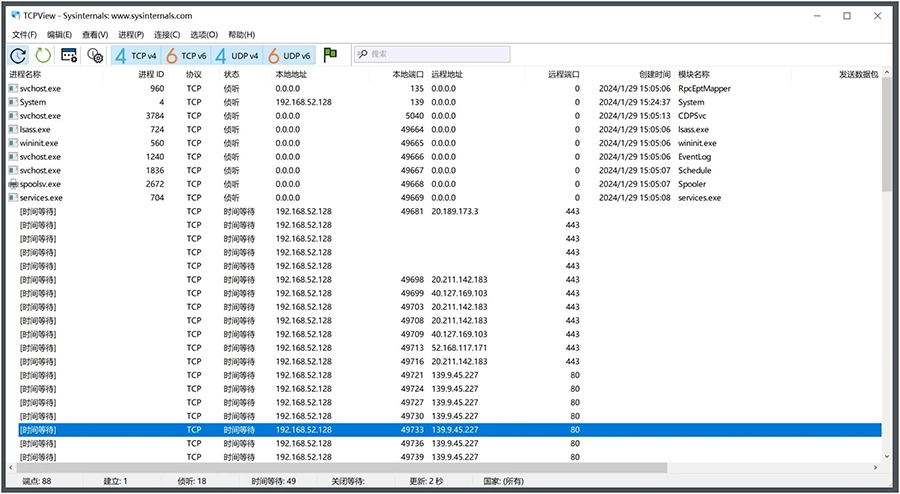Click the process options gear icon
This screenshot has height=494, width=900.
[x=95, y=55]
